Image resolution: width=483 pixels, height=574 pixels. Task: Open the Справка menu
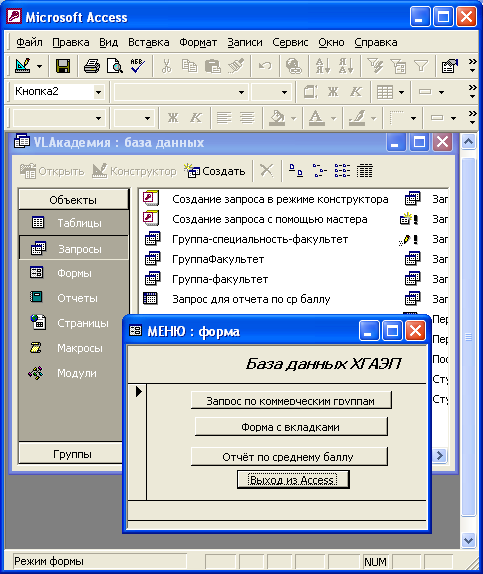tap(376, 42)
